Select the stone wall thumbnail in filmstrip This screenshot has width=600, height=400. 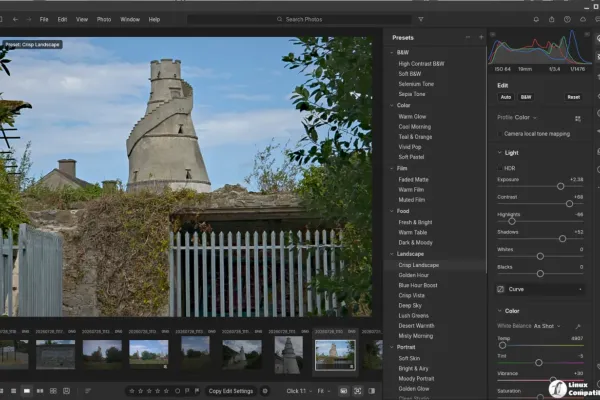pyautogui.click(x=55, y=354)
